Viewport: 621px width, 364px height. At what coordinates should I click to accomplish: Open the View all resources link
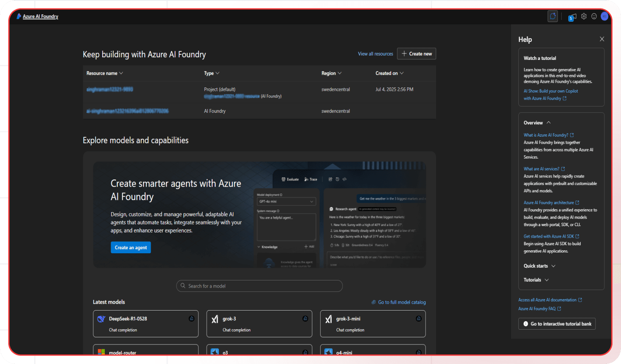pos(375,54)
